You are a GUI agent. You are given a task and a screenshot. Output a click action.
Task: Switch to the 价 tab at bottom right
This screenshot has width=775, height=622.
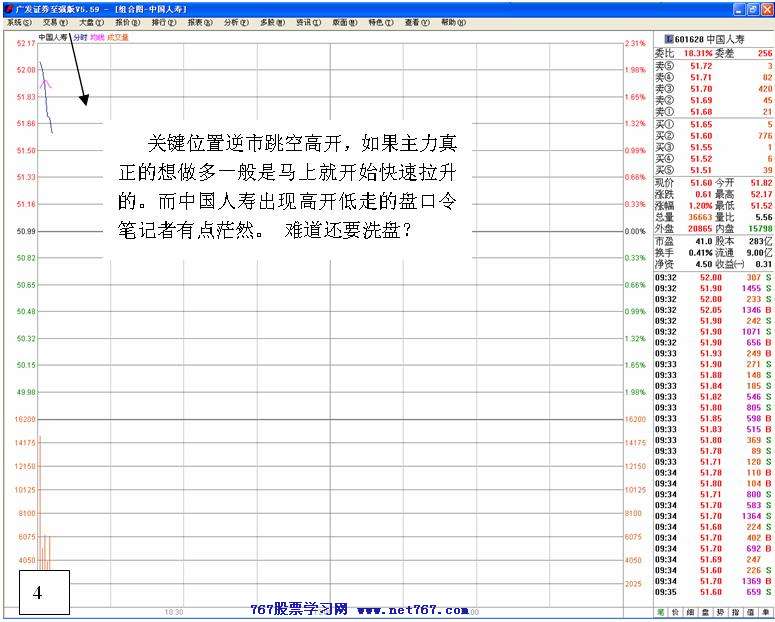click(676, 611)
